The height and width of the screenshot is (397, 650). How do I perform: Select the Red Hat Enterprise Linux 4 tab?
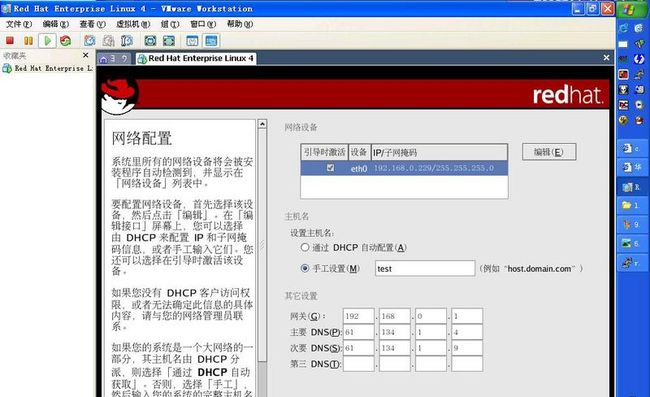pyautogui.click(x=196, y=58)
